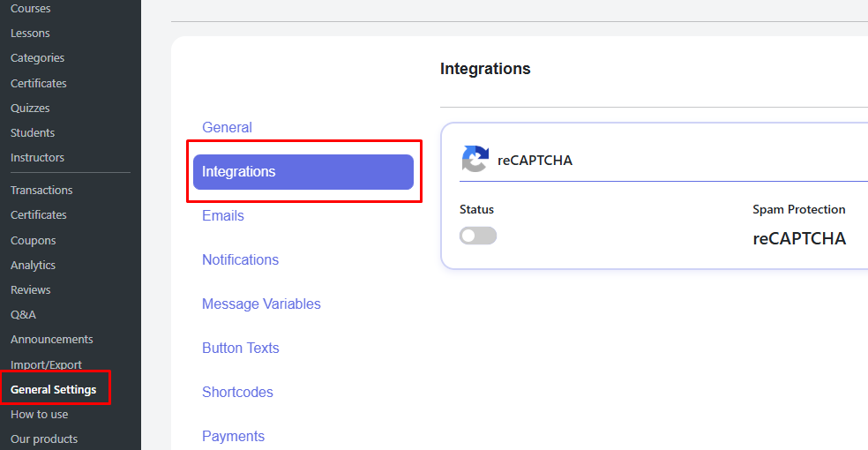Screen dimensions: 868x450
Task: Select the Button Texts tab
Action: tap(240, 348)
